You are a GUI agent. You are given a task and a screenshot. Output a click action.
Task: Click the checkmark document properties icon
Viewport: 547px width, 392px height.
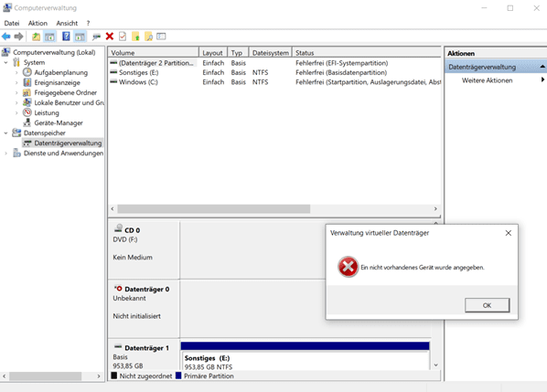(123, 37)
